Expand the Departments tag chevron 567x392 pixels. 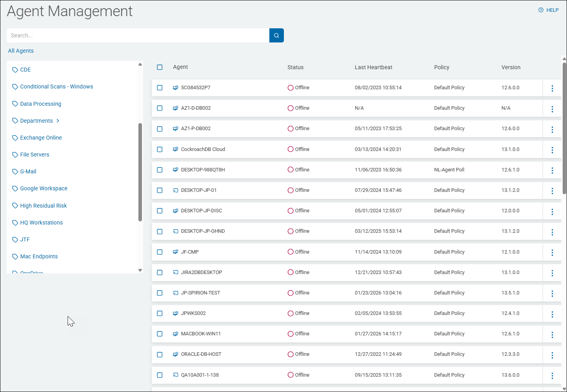[58, 121]
